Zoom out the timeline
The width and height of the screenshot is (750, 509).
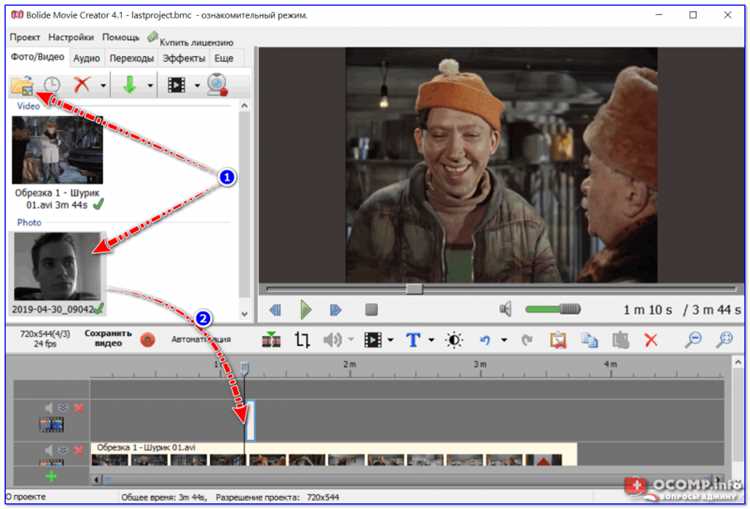tap(693, 339)
